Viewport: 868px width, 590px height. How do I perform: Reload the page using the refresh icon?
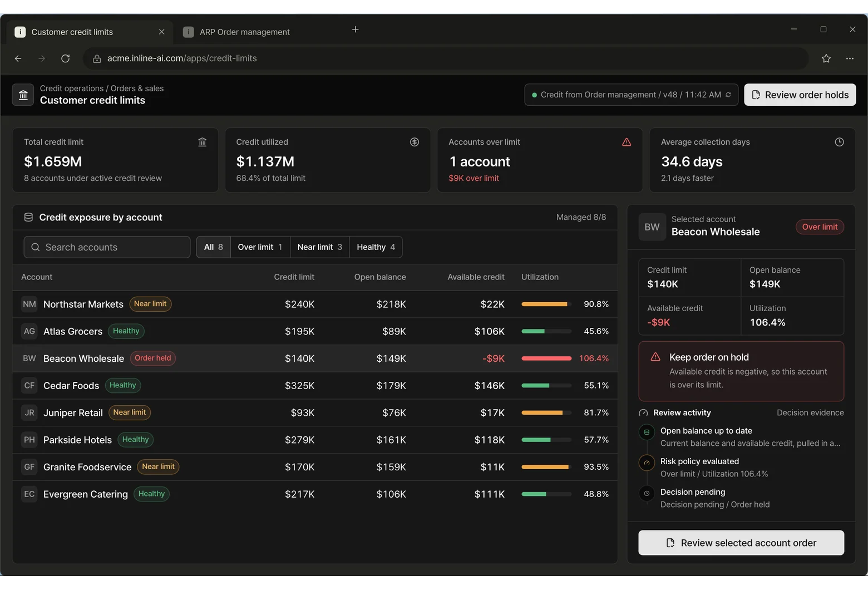(x=65, y=58)
